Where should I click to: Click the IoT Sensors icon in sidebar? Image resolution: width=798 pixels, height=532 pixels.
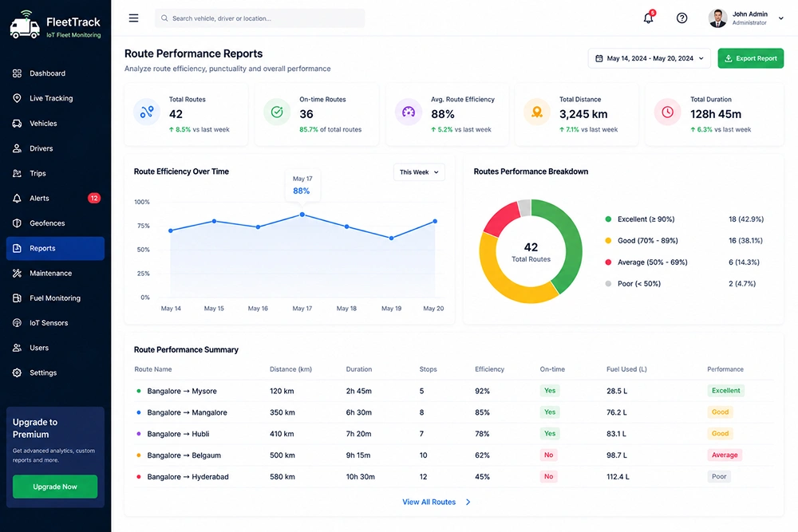(17, 323)
